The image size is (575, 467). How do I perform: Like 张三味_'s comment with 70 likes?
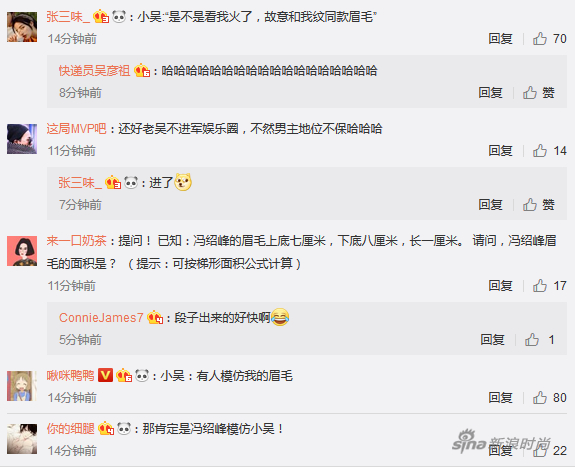pyautogui.click(x=540, y=39)
